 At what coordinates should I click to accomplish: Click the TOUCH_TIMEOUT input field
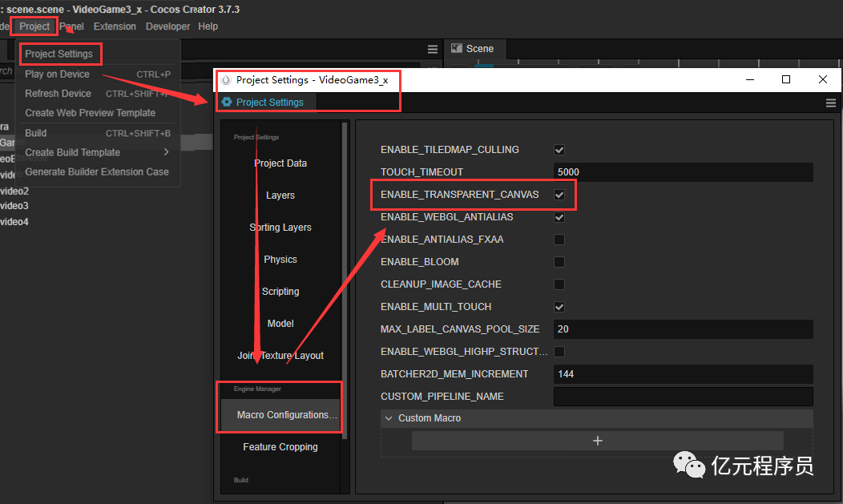683,172
